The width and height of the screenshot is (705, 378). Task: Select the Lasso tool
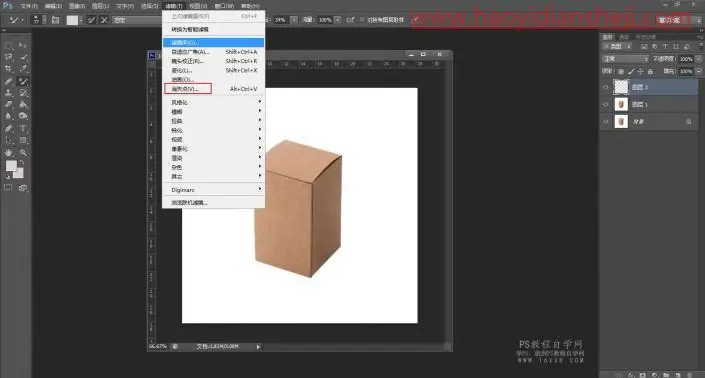point(9,57)
